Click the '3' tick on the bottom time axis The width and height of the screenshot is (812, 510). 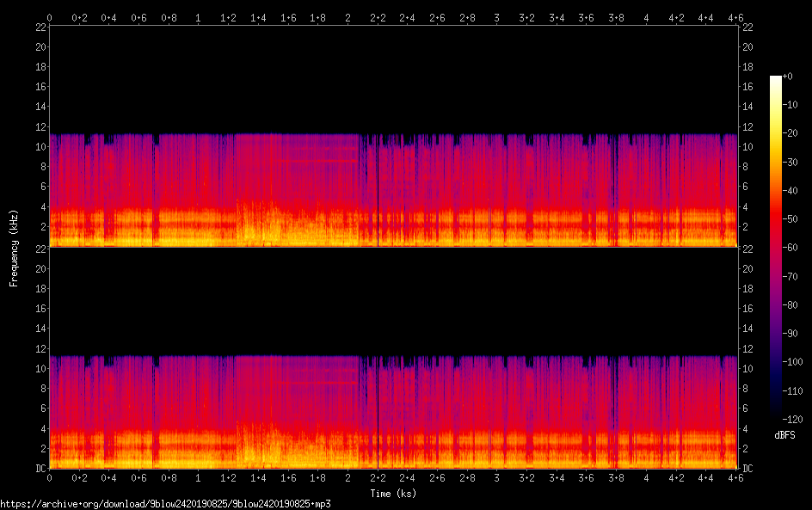pos(496,478)
